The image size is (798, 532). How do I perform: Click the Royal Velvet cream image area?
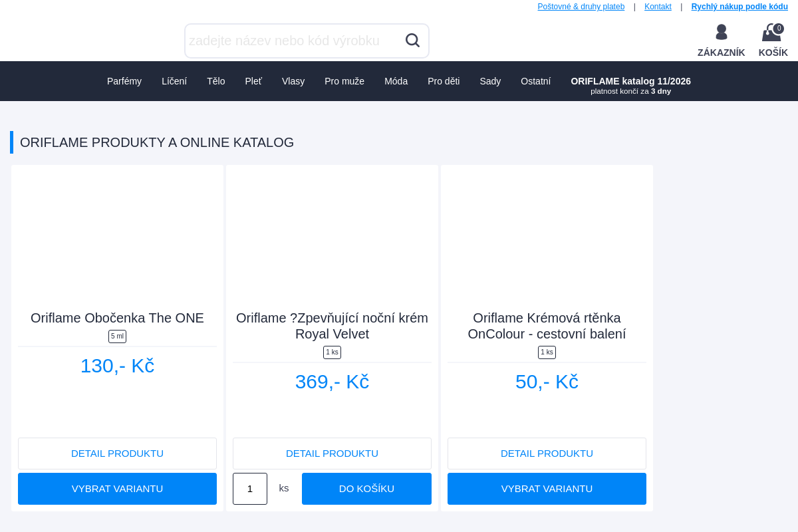pos(332,237)
